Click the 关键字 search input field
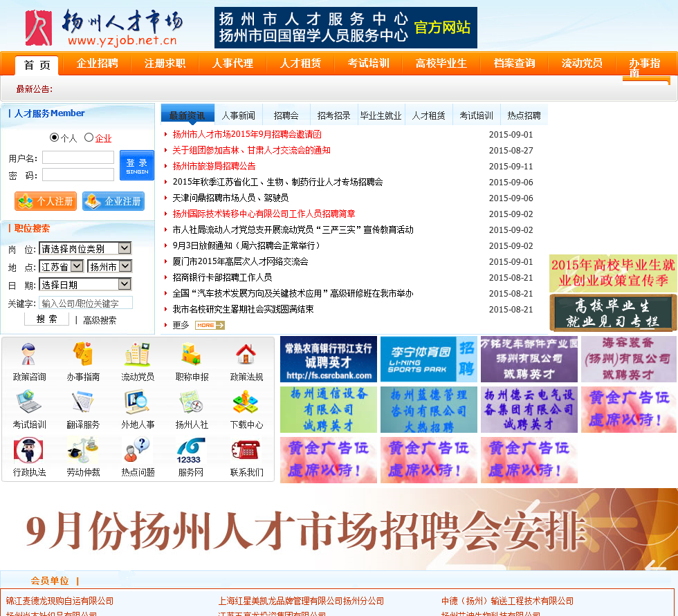Screen dimensions: 678x616 [x=86, y=303]
